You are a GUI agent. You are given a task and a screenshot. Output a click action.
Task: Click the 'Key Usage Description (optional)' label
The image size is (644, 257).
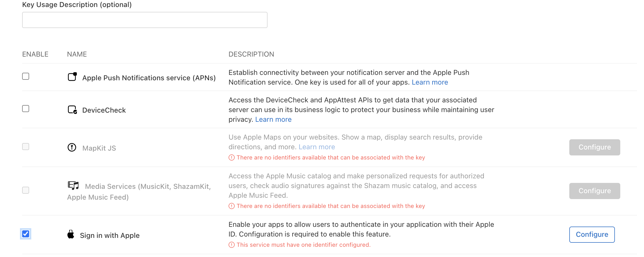[x=77, y=5]
